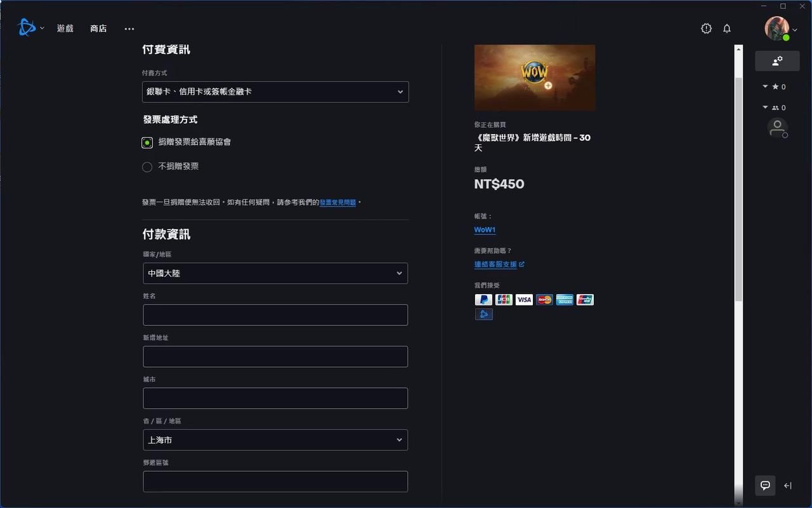The width and height of the screenshot is (812, 508).
Task: Minimize the Battle.net window
Action: coord(764,6)
